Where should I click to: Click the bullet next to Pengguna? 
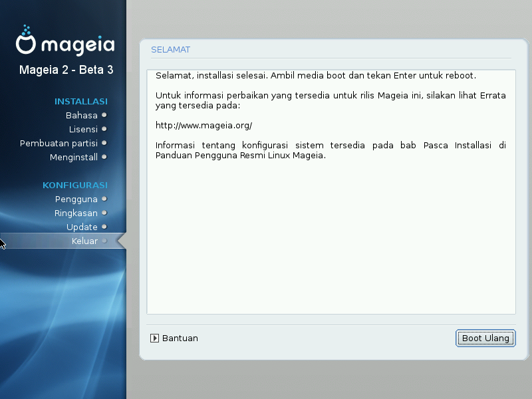pyautogui.click(x=104, y=199)
